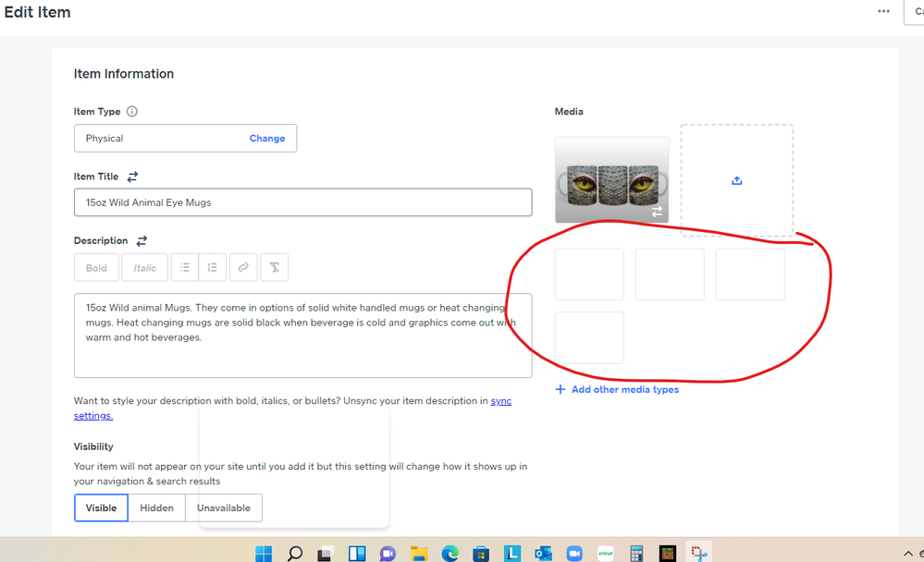Set visibility to Visible
Image resolution: width=924 pixels, height=562 pixels.
101,507
